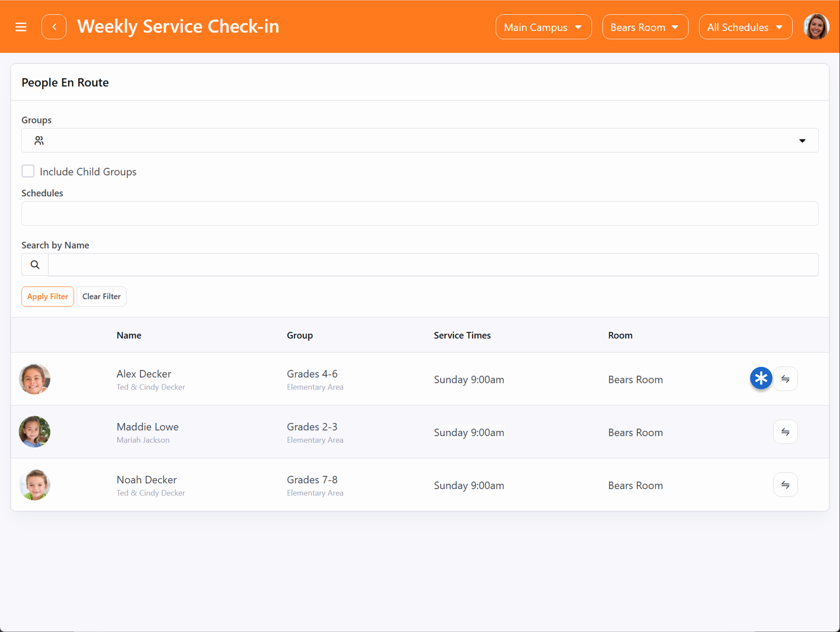
Task: Click the back chevron button
Action: click(54, 27)
